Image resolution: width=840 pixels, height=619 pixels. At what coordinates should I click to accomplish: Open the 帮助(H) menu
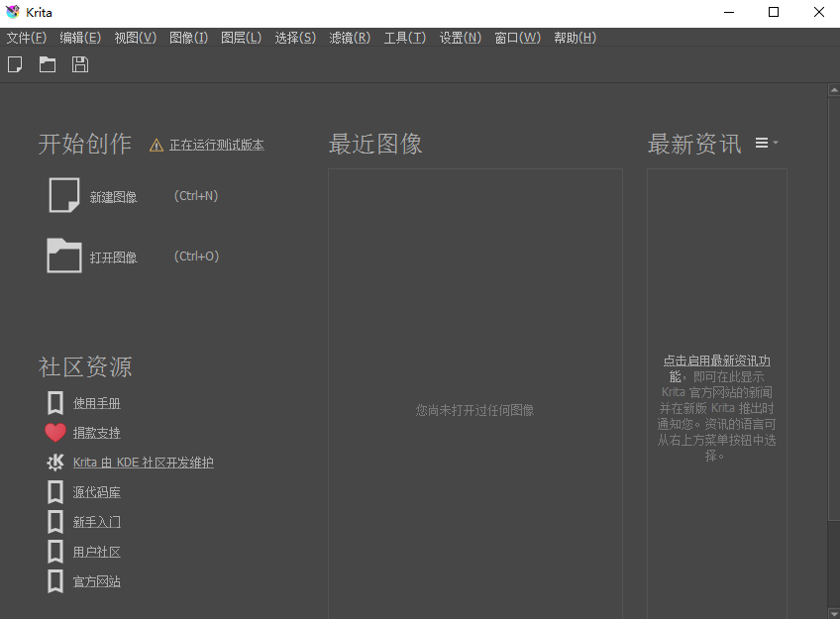pyautogui.click(x=575, y=38)
